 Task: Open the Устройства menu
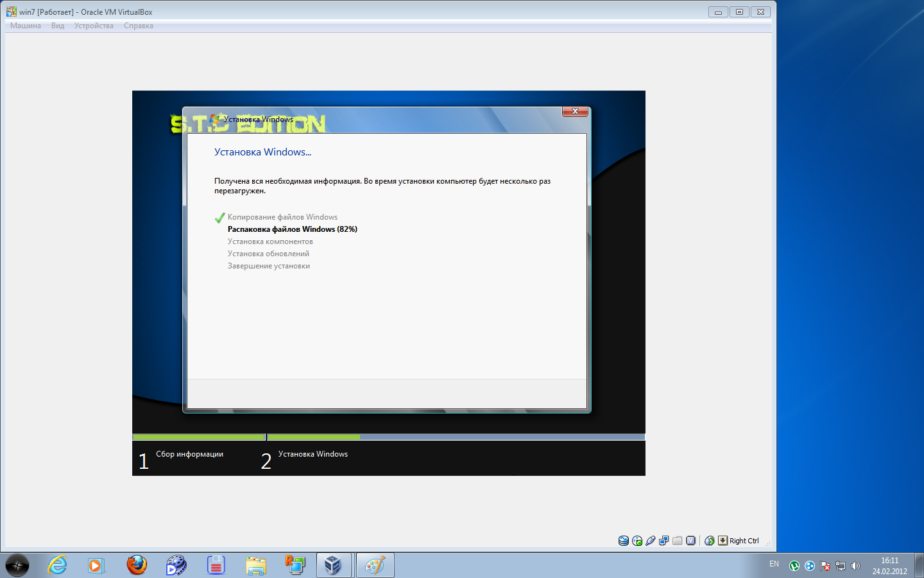point(94,26)
